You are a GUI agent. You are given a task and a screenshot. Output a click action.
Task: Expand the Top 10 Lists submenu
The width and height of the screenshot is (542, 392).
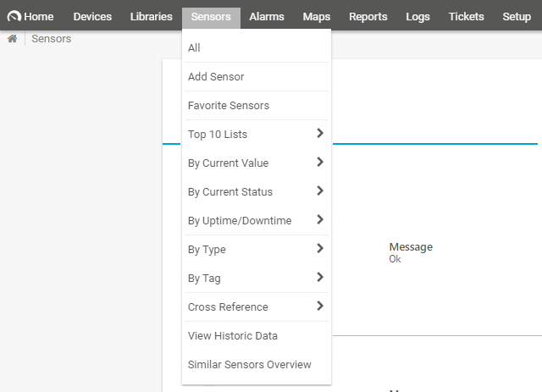click(x=256, y=134)
